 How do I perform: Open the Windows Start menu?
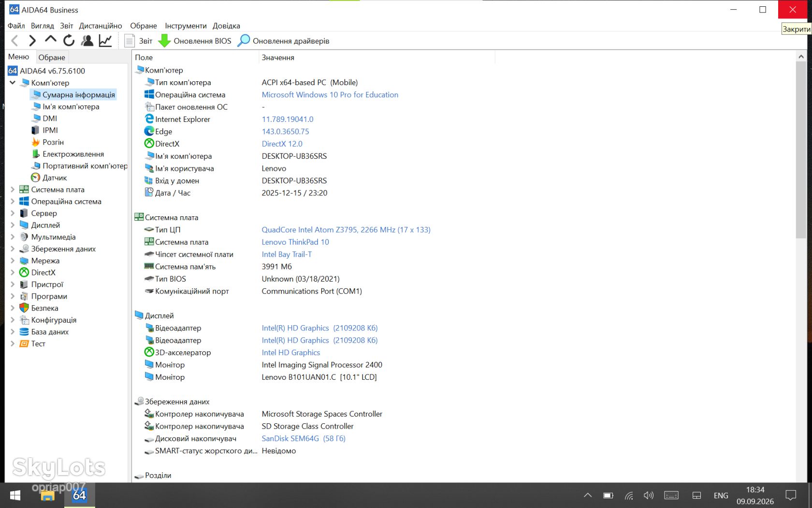tap(15, 495)
